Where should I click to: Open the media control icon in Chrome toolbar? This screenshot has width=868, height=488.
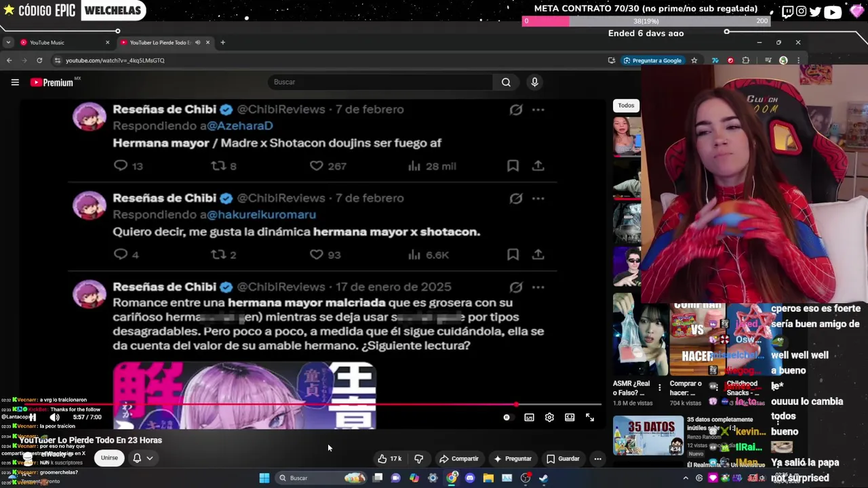[x=768, y=60]
